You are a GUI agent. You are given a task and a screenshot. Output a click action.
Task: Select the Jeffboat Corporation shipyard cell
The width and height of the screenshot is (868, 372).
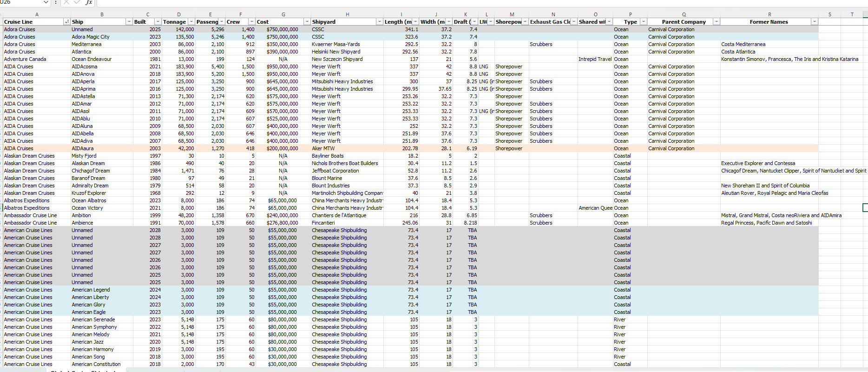[347, 171]
